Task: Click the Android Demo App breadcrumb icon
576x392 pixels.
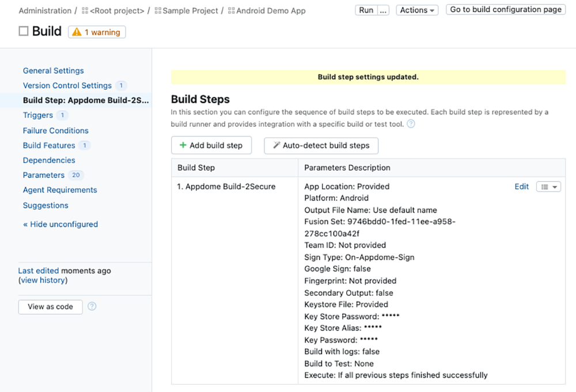Action: click(x=232, y=10)
